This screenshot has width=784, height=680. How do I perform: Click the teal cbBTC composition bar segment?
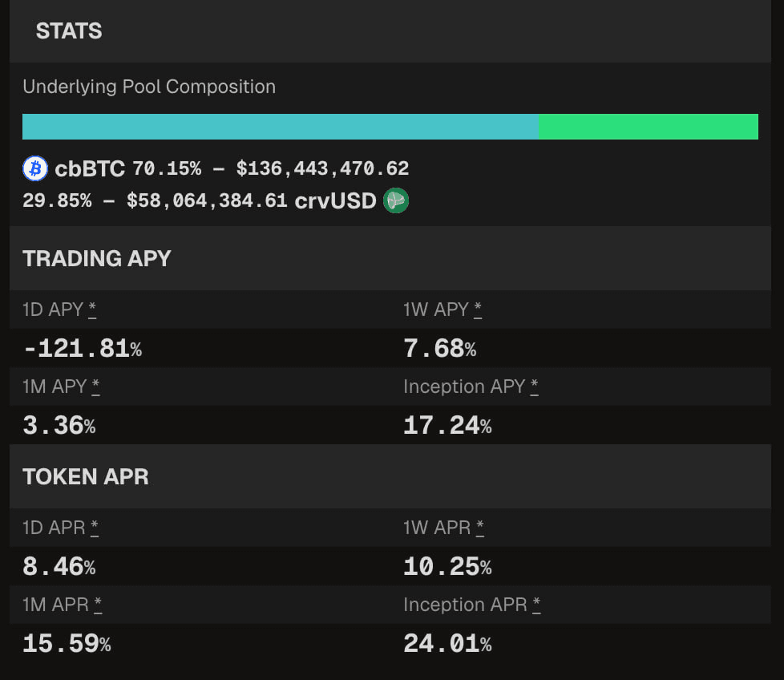pos(280,127)
